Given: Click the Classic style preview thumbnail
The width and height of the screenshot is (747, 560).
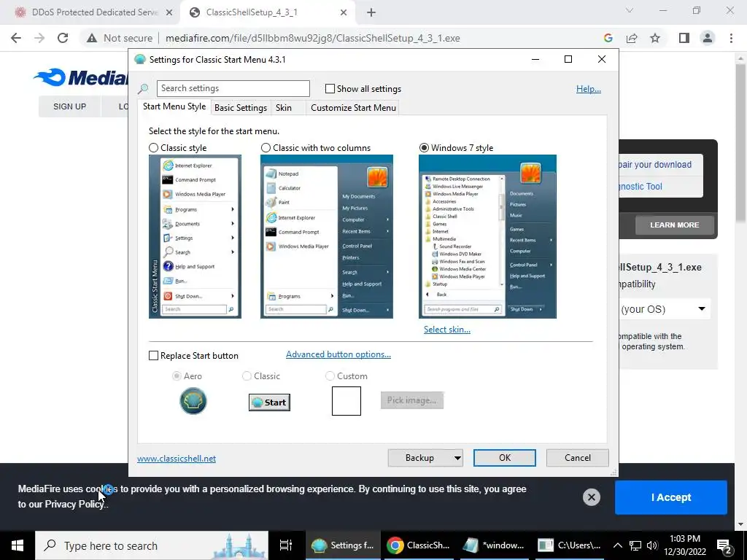Looking at the screenshot, I should (x=195, y=237).
